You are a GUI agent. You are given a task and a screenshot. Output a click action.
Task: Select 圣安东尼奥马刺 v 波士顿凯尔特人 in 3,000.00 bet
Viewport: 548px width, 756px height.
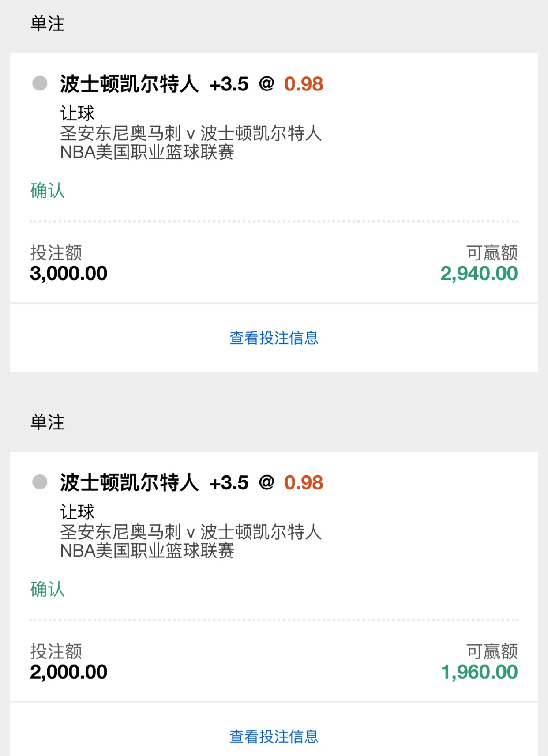click(x=191, y=133)
